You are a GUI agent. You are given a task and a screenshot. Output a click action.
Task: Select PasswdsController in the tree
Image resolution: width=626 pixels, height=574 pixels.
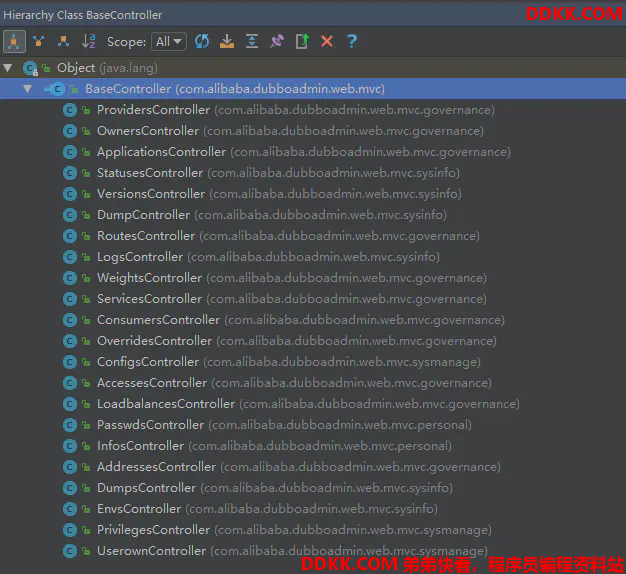point(313,425)
